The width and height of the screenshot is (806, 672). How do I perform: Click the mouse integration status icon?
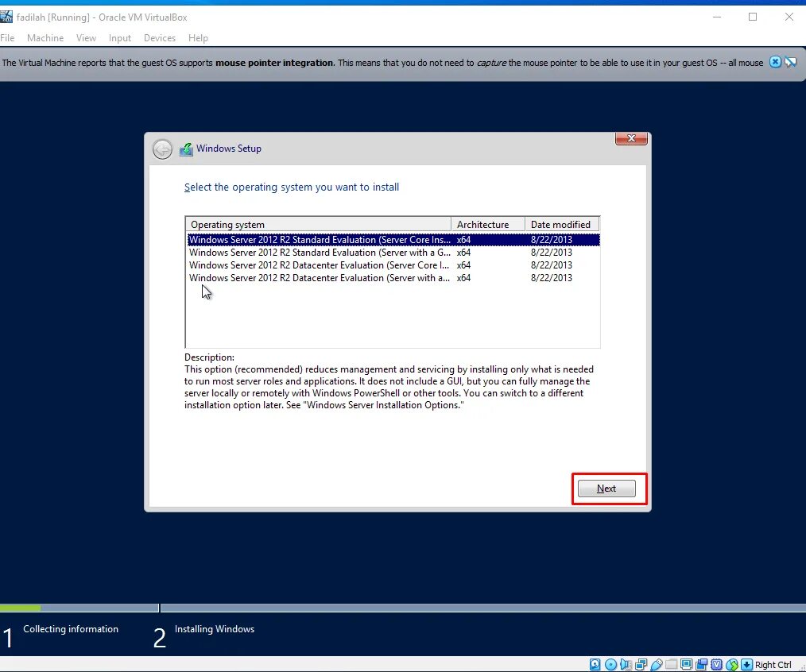733,664
